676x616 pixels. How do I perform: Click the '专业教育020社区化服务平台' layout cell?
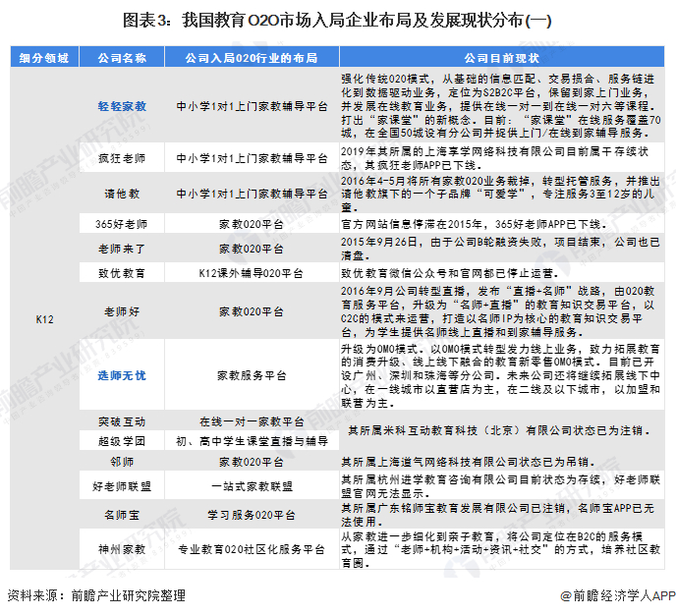coord(252,549)
